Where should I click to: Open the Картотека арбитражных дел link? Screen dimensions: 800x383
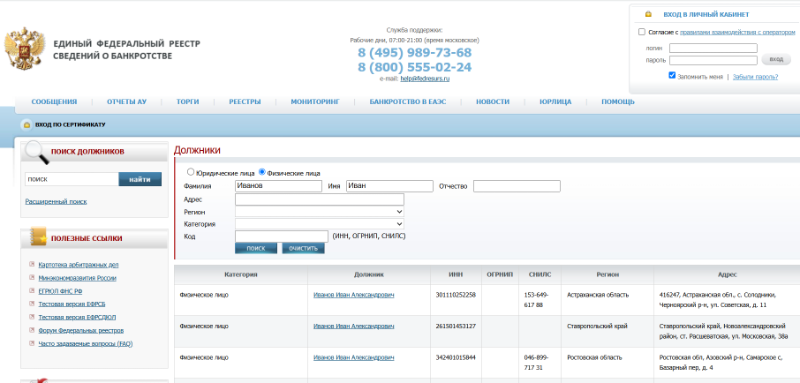[x=79, y=265]
